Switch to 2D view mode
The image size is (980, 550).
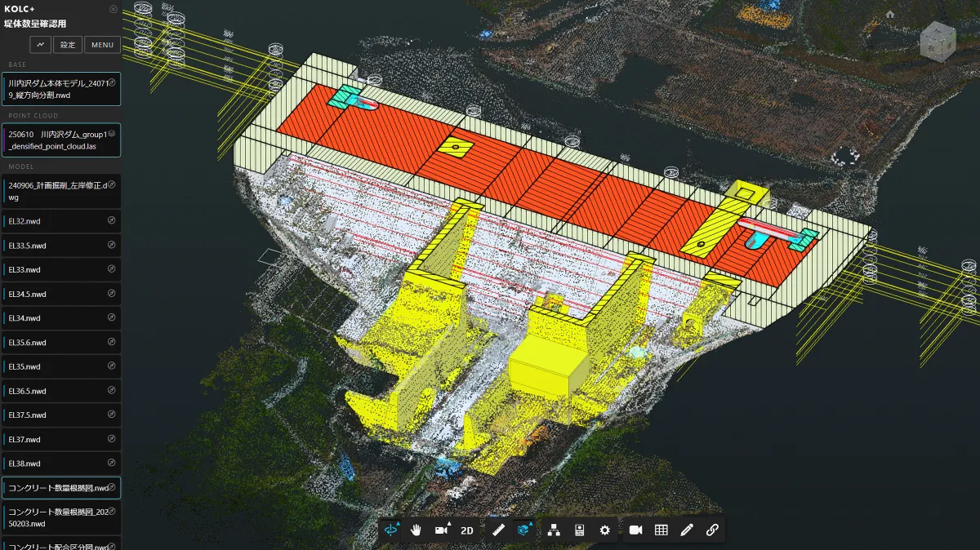click(467, 530)
